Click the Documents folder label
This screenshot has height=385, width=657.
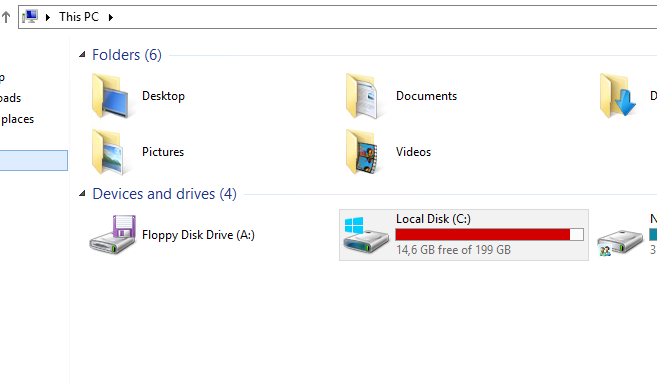(427, 96)
